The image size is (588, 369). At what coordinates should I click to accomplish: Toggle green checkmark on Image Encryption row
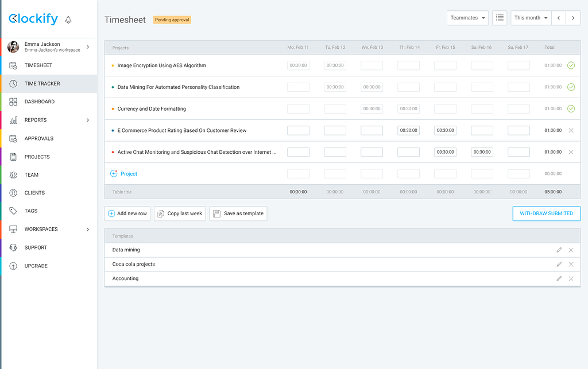tap(571, 65)
